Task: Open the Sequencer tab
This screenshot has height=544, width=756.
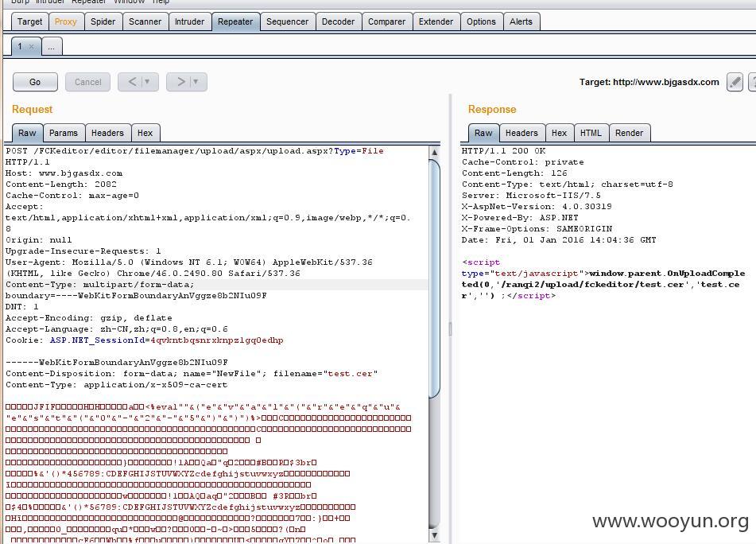Action: (x=287, y=21)
